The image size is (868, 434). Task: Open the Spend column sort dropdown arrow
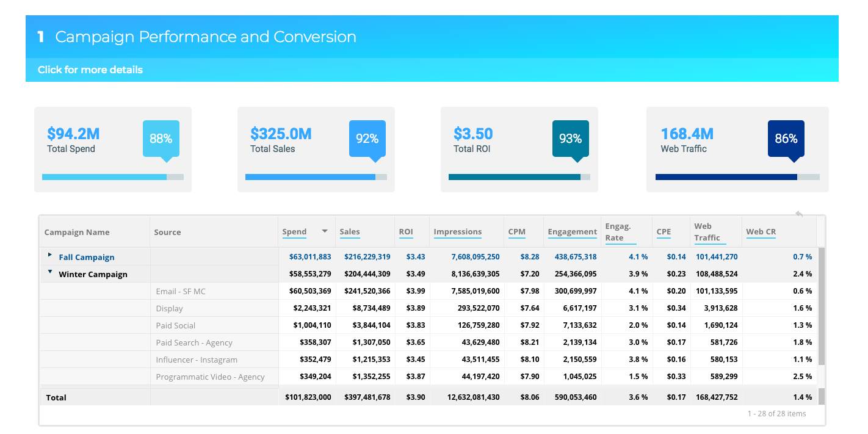(x=324, y=231)
